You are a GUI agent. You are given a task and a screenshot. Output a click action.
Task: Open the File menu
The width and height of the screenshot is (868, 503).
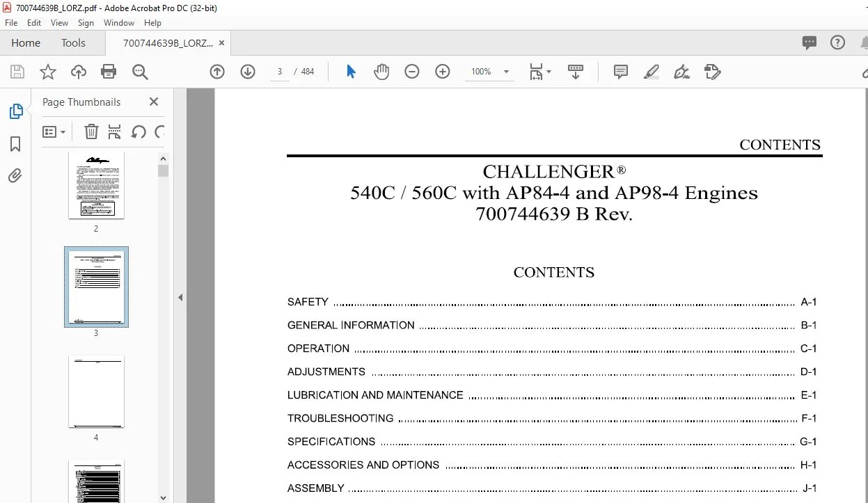11,23
